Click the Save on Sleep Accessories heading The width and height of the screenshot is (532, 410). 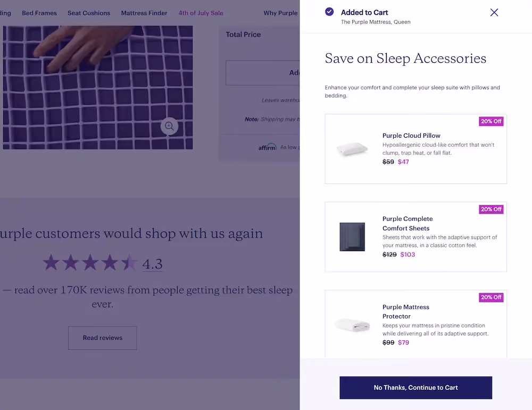(405, 58)
